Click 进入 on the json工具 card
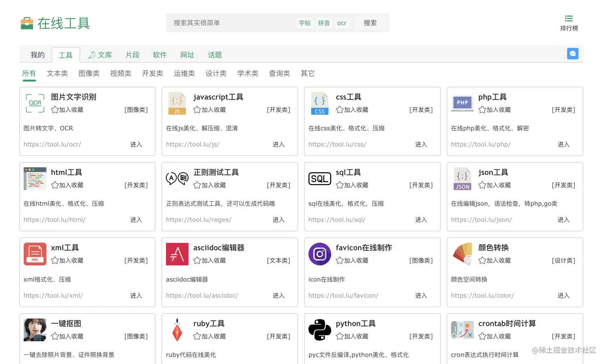 point(564,220)
